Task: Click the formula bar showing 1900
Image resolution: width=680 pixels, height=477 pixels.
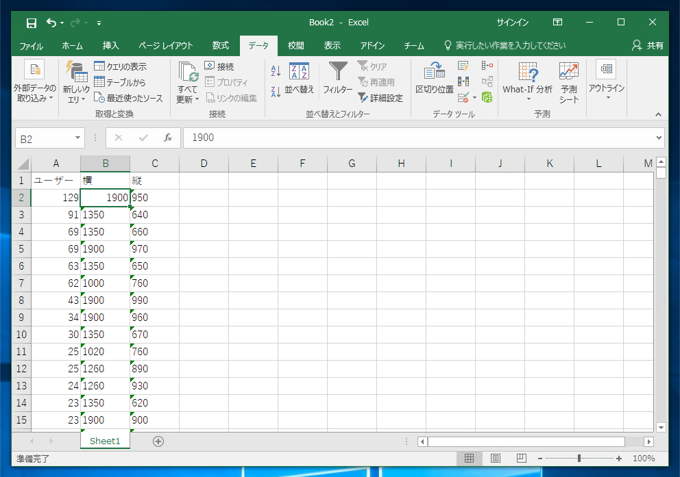Action: click(420, 138)
